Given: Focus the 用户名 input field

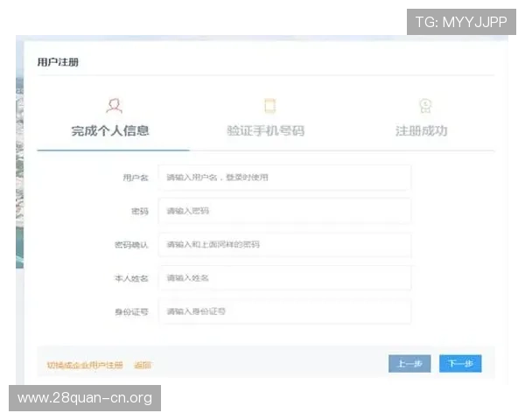Looking at the screenshot, I should 284,178.
